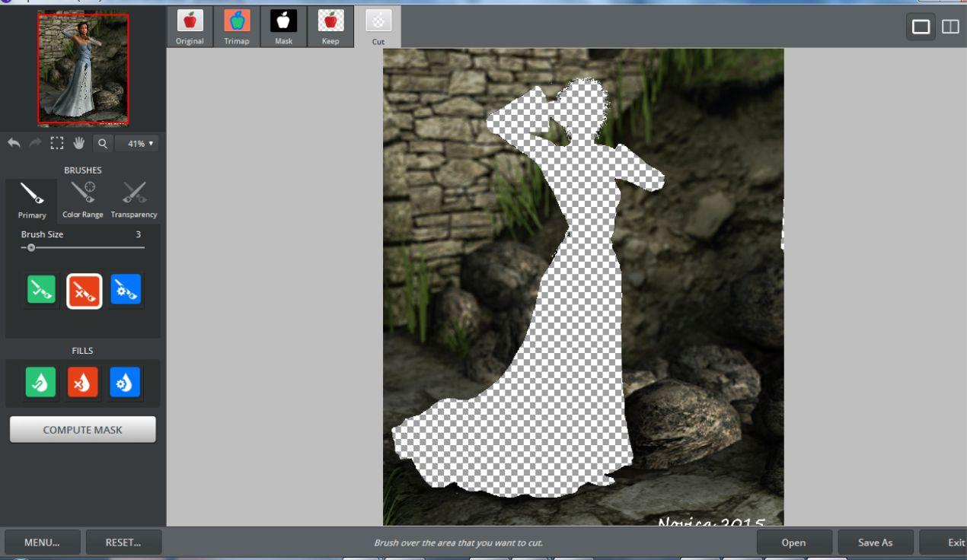Open the 41% zoom level dropdown
Screen dimensions: 967x560
pos(137,143)
